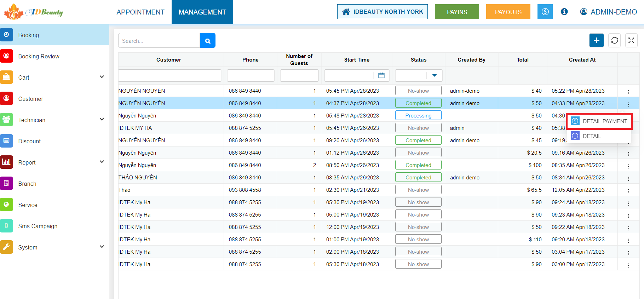
Task: Click the Customer column filter field
Action: [x=170, y=75]
